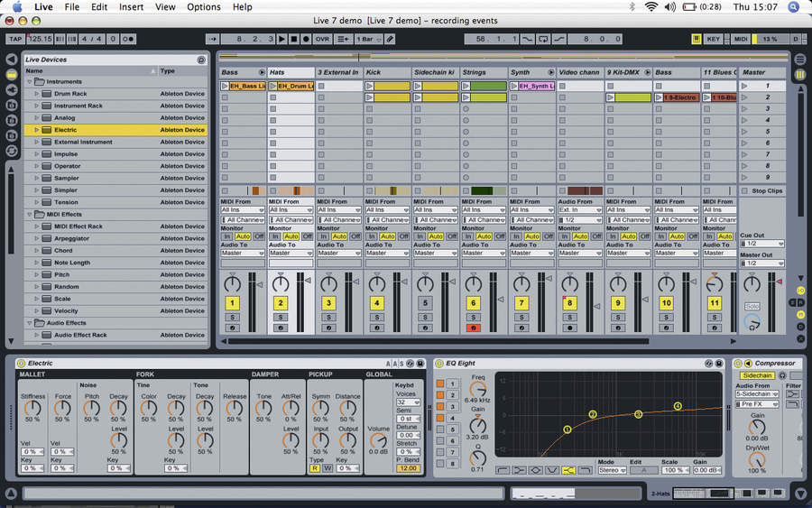Viewport: 812px width, 508px height.
Task: Open the Pre FX dropdown in Compressor
Action: tap(757, 404)
